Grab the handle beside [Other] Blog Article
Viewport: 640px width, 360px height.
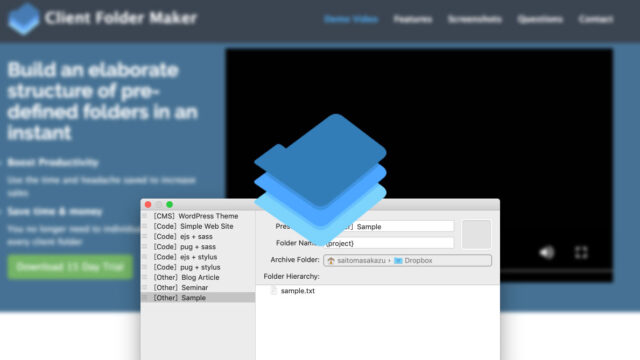[x=144, y=277]
